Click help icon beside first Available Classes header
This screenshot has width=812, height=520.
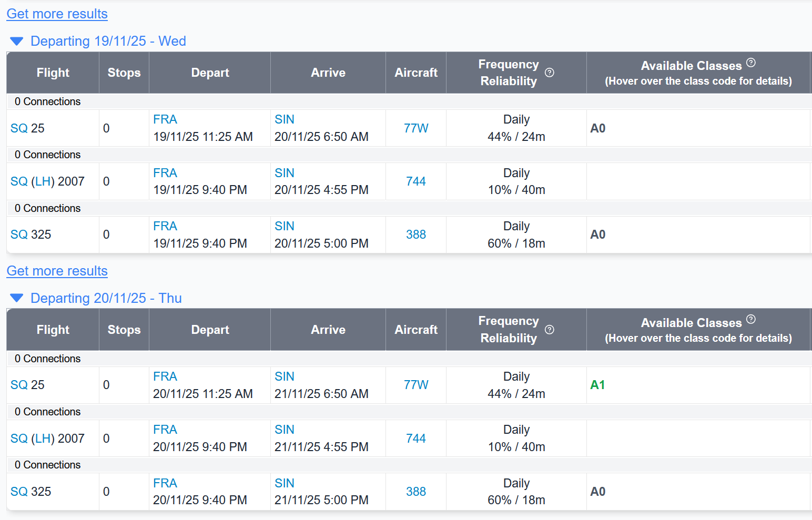pyautogui.click(x=750, y=63)
